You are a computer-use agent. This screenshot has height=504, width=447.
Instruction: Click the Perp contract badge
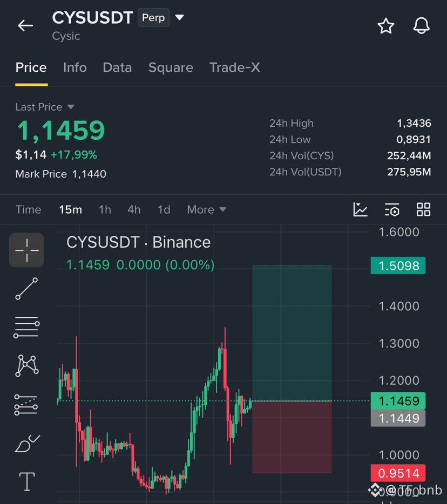pos(153,17)
